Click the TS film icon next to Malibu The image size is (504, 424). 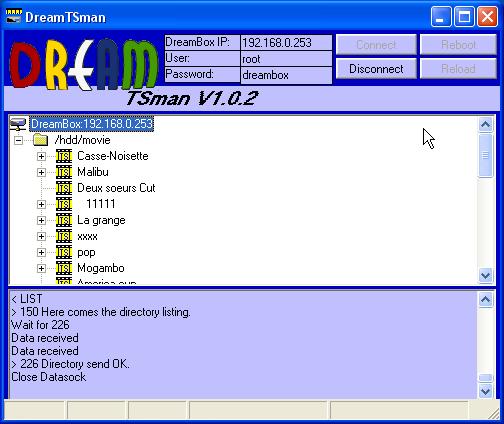click(64, 172)
